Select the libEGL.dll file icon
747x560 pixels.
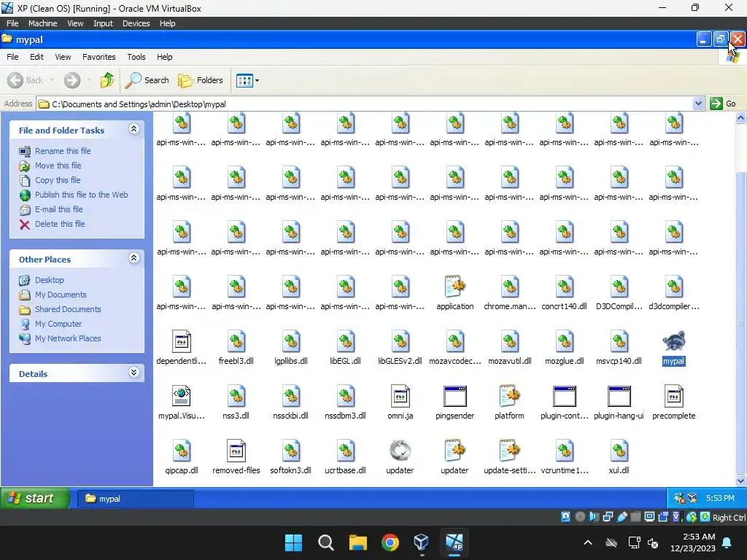345,341
